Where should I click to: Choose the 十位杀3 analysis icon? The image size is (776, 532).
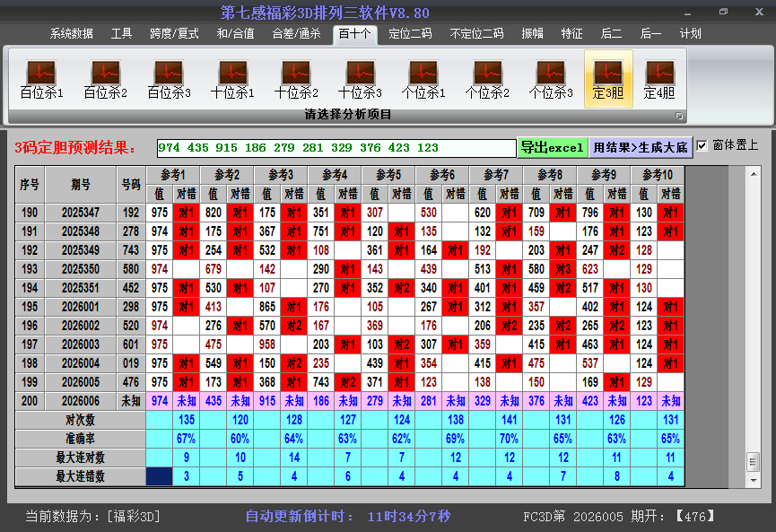(360, 79)
